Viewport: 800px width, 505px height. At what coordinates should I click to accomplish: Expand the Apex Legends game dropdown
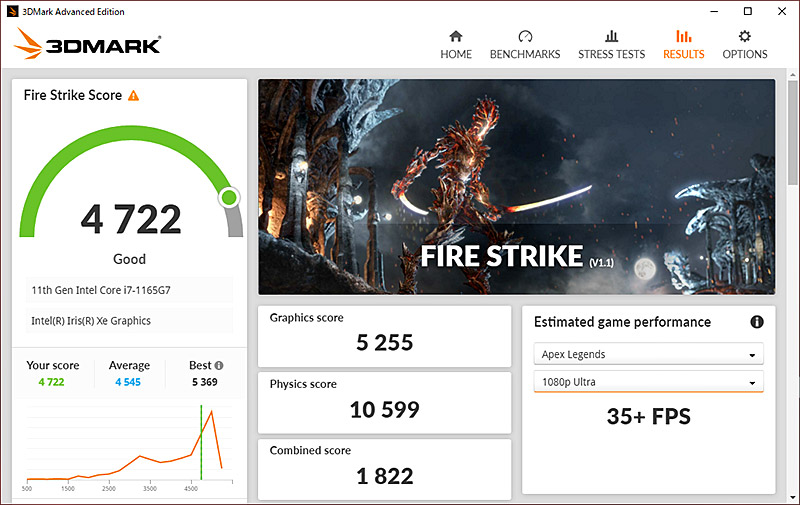pos(648,354)
